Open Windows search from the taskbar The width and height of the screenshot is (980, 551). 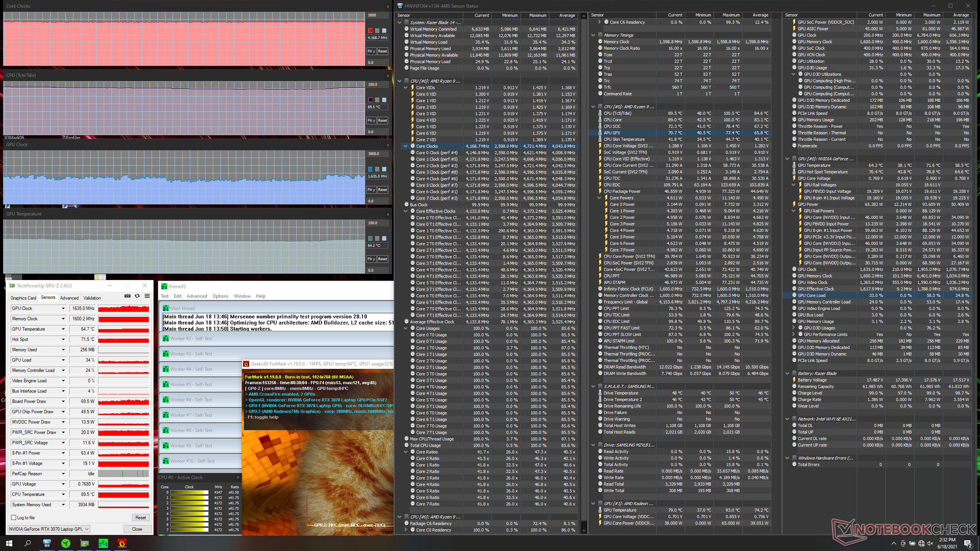tap(28, 543)
